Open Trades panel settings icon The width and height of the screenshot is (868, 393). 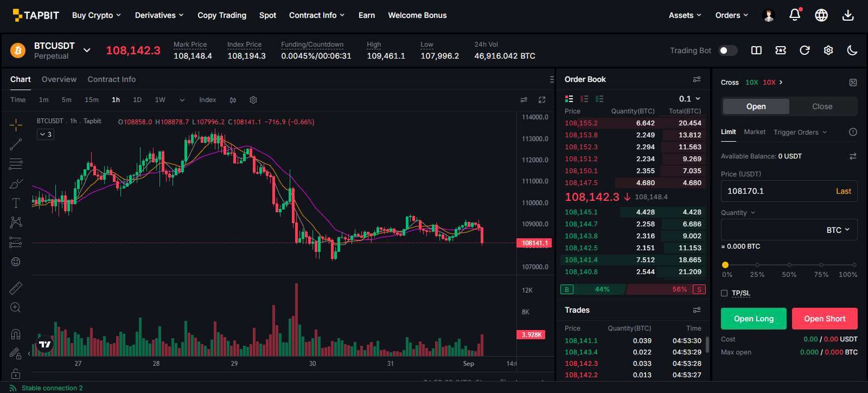[x=697, y=310]
